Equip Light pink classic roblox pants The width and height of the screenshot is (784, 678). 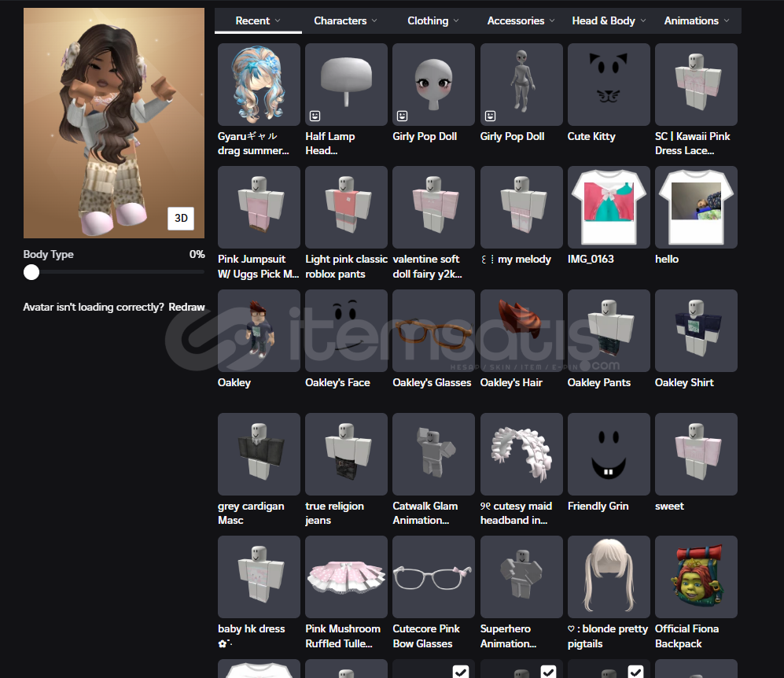click(346, 207)
